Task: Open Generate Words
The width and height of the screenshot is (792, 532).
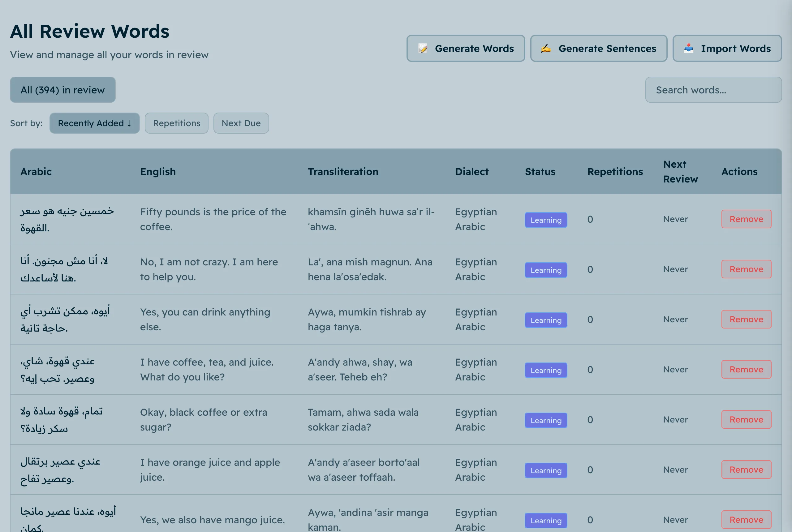Action: pos(466,48)
